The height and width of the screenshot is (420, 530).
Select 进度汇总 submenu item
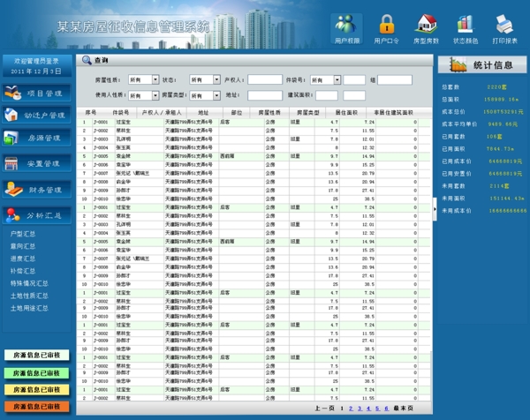23,259
